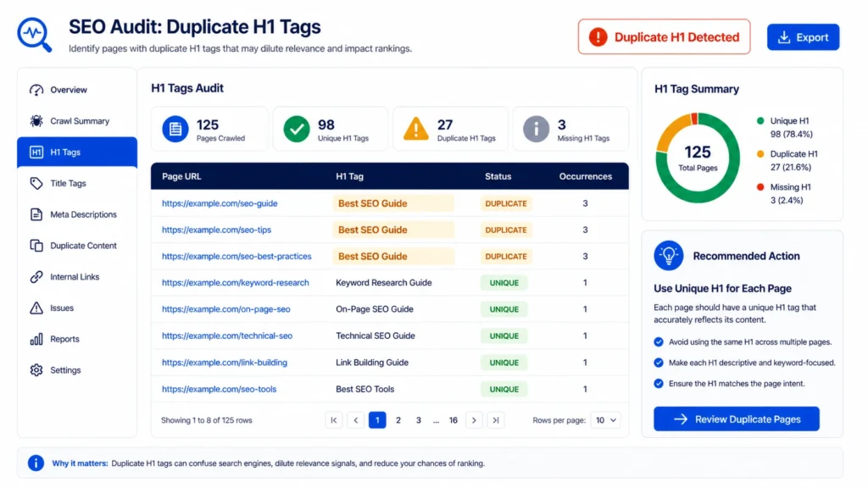Click the Overview gauge icon

pos(36,90)
